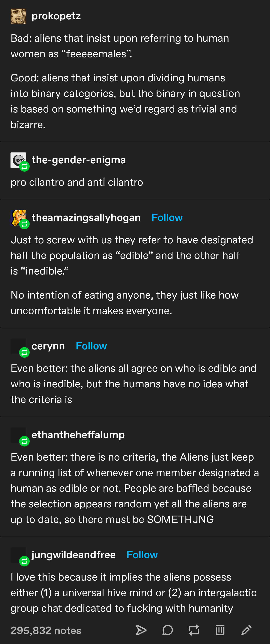This screenshot has width=270, height=644.
Task: Click the reblog badge on the-gender-enigma's avatar
Action: (x=24, y=166)
